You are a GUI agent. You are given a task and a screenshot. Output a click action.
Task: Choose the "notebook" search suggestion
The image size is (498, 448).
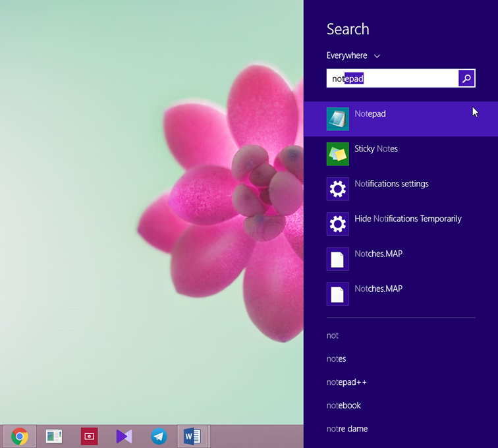344,405
